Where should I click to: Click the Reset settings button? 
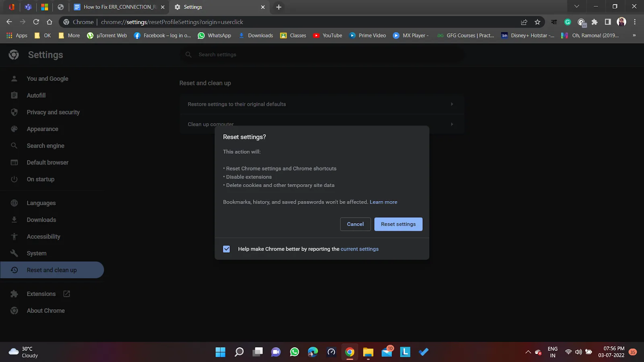[x=398, y=224]
